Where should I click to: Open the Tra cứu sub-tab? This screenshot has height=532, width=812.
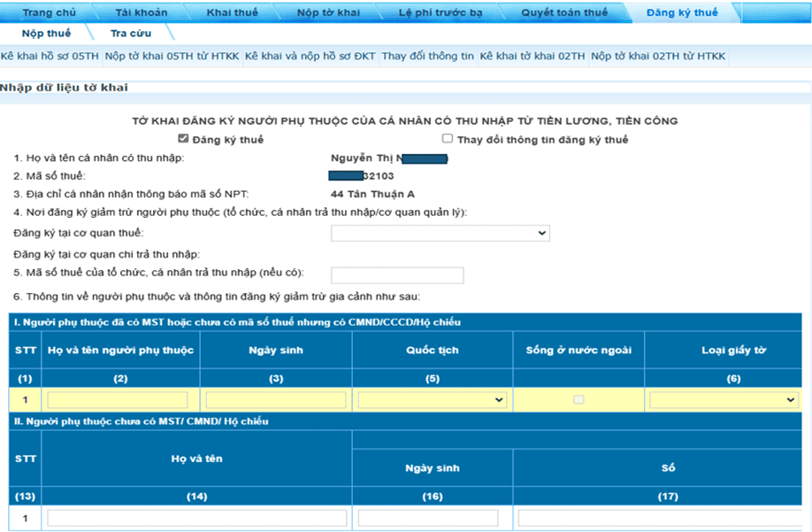tap(131, 34)
